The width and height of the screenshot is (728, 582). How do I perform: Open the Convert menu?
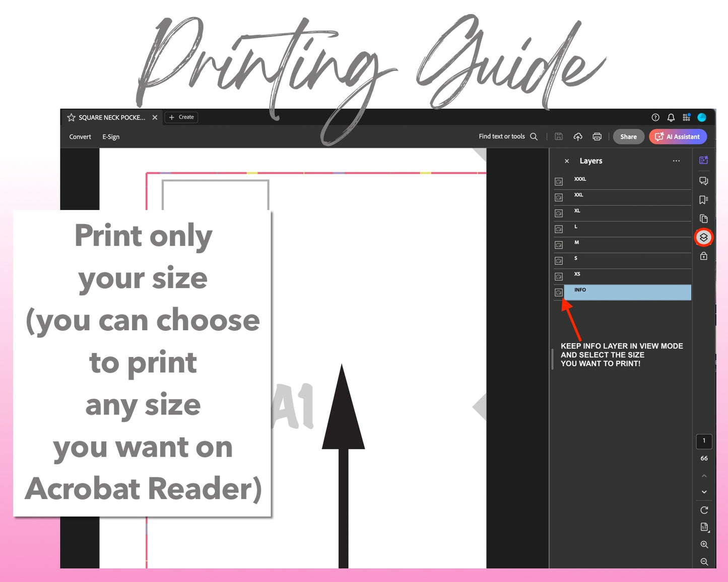click(80, 137)
